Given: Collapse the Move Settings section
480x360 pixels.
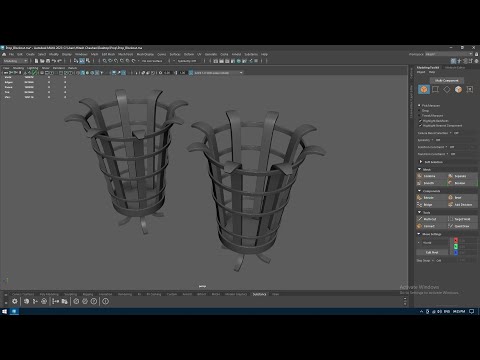Looking at the screenshot, I should [x=419, y=234].
